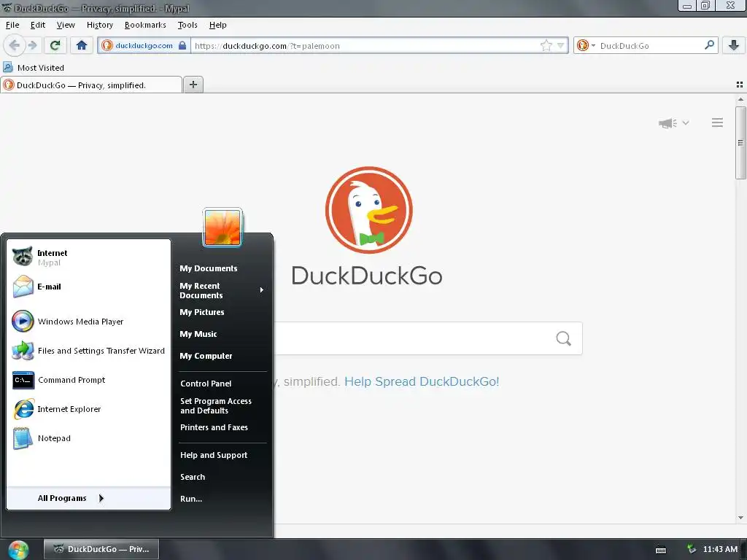Go back with the browser back arrow

[15, 45]
